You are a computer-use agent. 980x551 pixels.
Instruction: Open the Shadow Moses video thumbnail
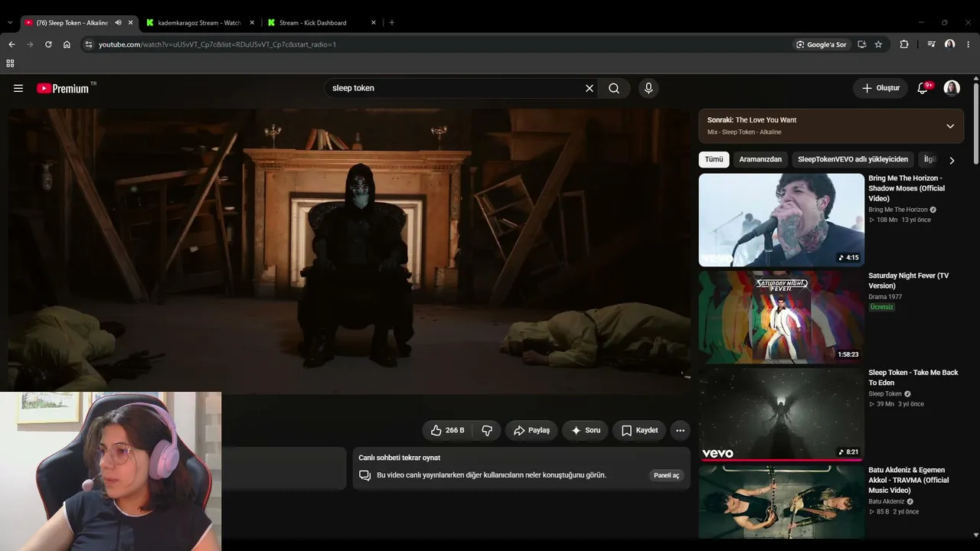pos(781,220)
